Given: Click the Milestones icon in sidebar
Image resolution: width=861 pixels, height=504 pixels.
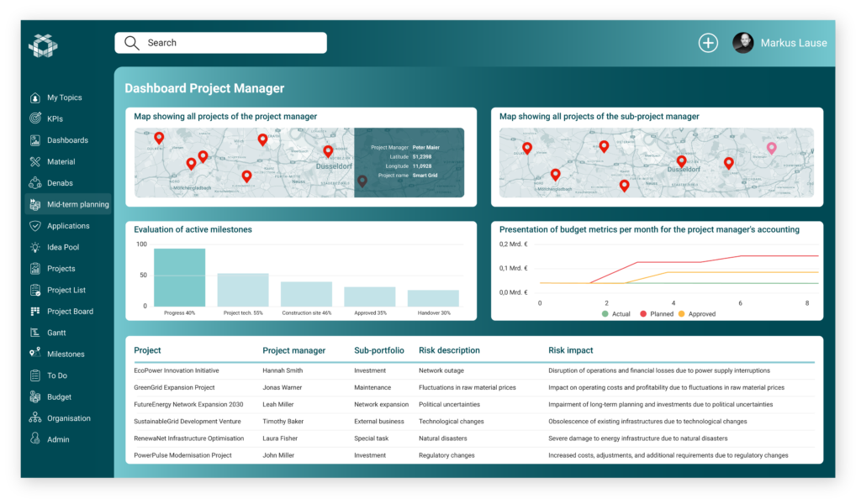Looking at the screenshot, I should click(34, 354).
